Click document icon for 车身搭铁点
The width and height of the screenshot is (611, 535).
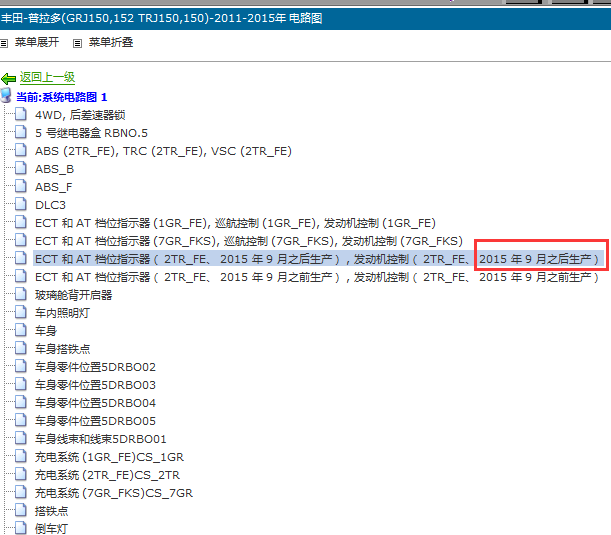pyautogui.click(x=21, y=348)
